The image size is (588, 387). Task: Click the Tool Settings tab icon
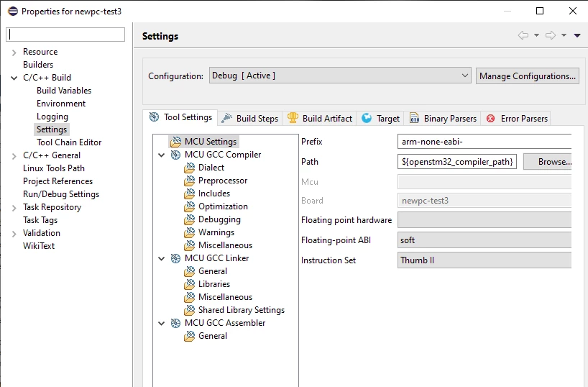point(154,117)
